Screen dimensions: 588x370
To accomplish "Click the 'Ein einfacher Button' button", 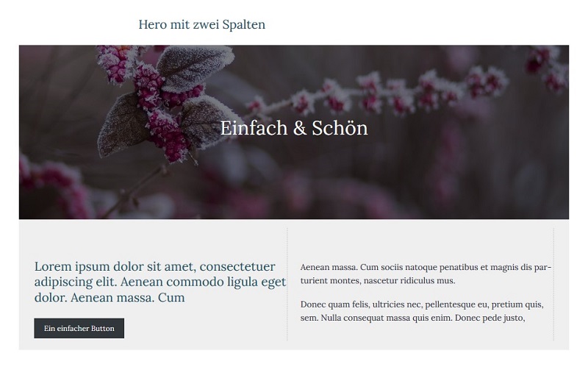I will click(79, 328).
